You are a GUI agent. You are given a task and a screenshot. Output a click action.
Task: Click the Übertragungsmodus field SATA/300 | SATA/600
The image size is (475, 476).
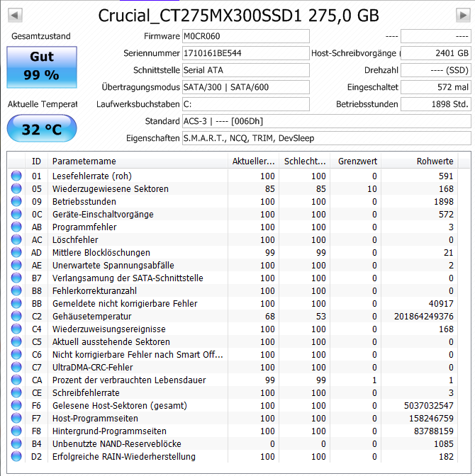point(245,87)
